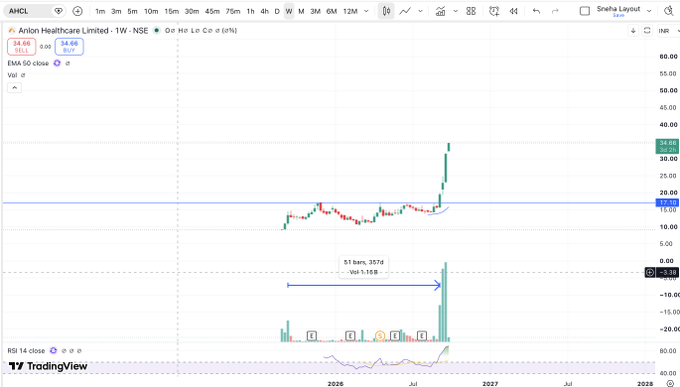
Task: Click the redo arrow icon
Action: 555,11
